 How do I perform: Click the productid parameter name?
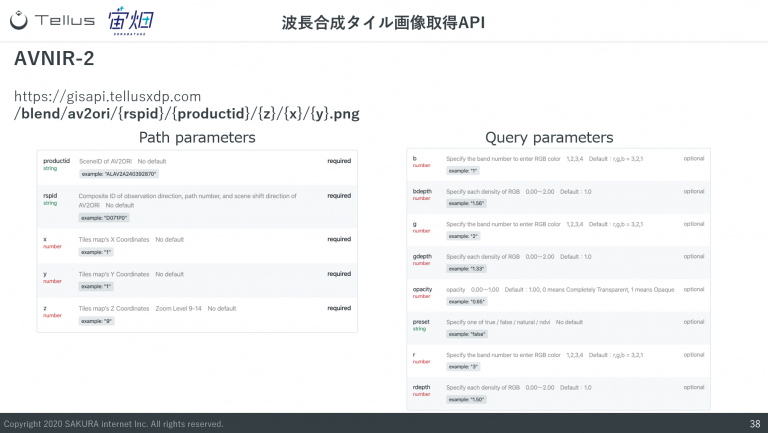(x=56, y=161)
